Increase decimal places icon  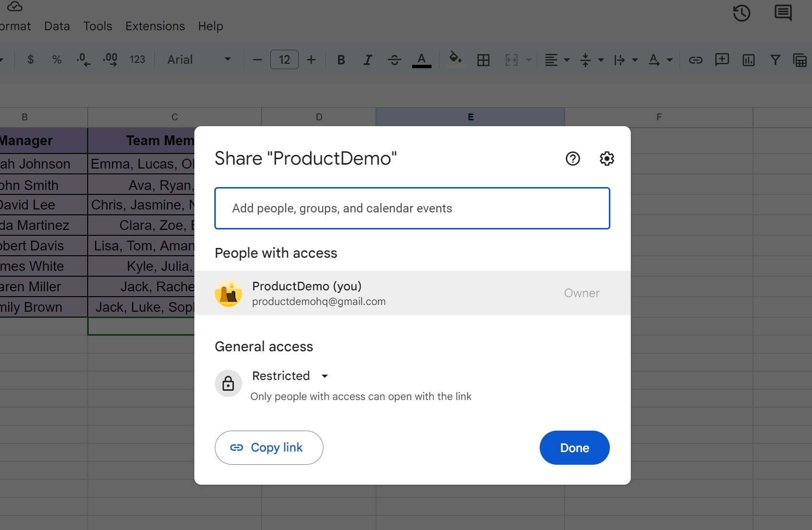tap(110, 60)
